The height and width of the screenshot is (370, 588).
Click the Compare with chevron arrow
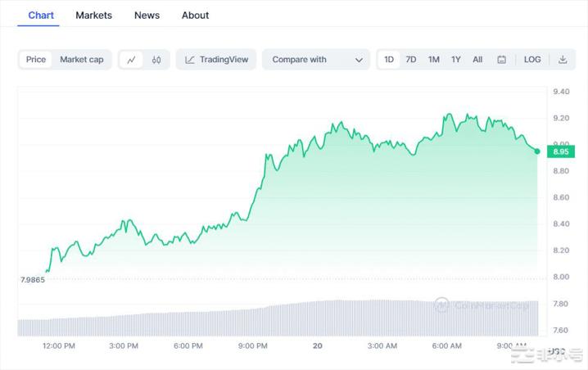(x=359, y=60)
